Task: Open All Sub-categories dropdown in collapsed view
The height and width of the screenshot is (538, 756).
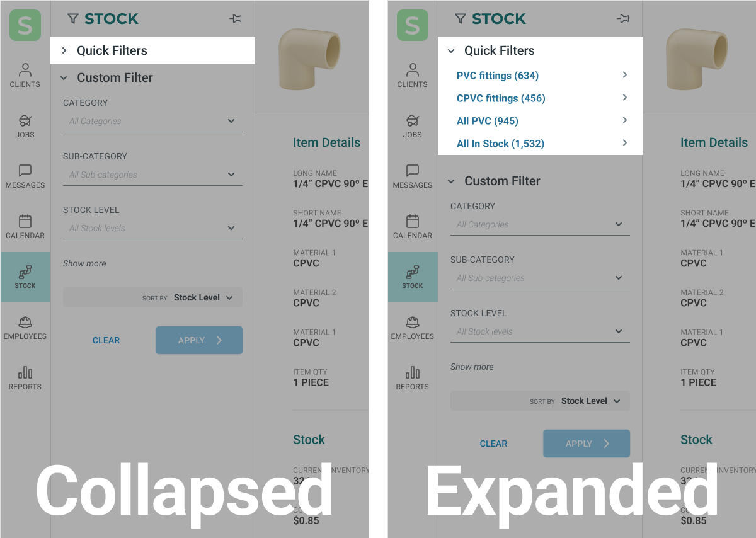Action: (152, 175)
